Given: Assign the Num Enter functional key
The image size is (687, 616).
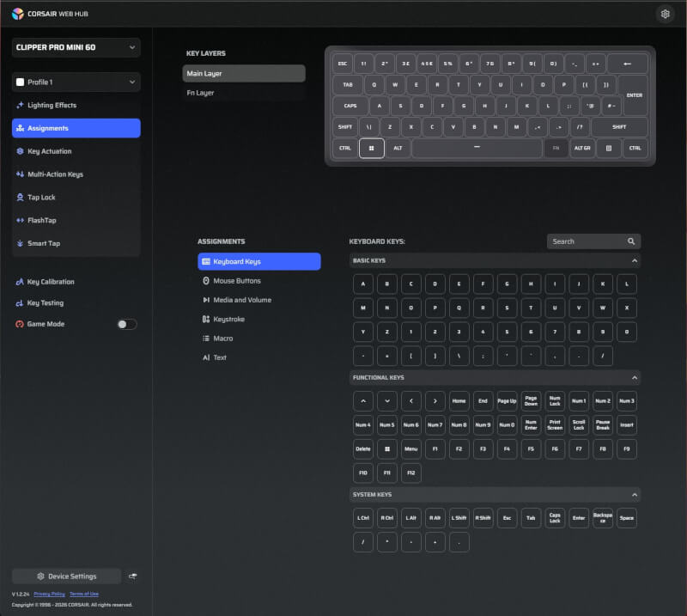Looking at the screenshot, I should click(531, 425).
